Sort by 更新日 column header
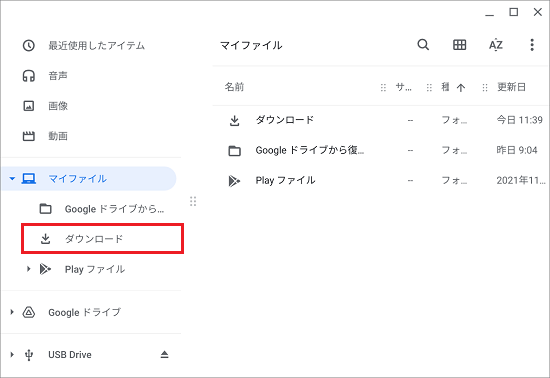The width and height of the screenshot is (550, 378). (511, 87)
